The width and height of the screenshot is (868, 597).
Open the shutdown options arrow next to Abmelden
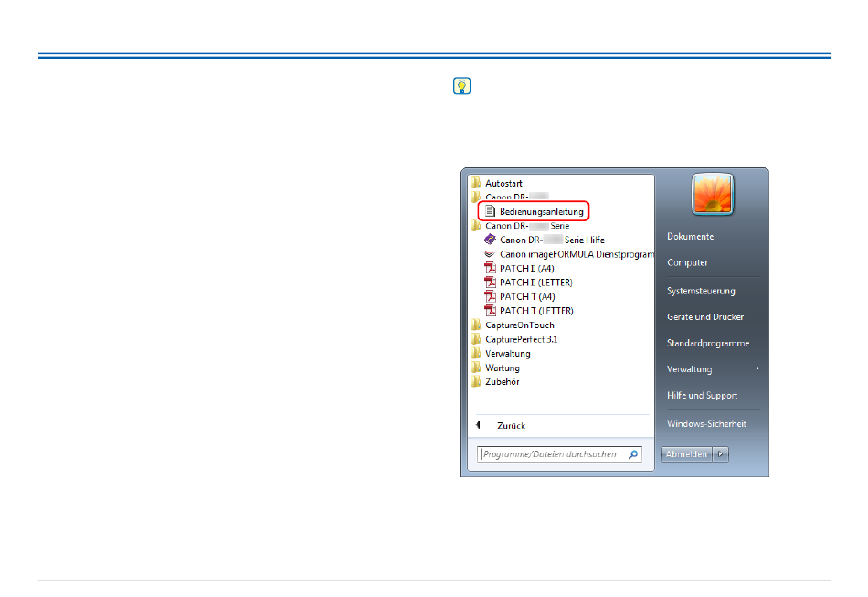pyautogui.click(x=720, y=454)
